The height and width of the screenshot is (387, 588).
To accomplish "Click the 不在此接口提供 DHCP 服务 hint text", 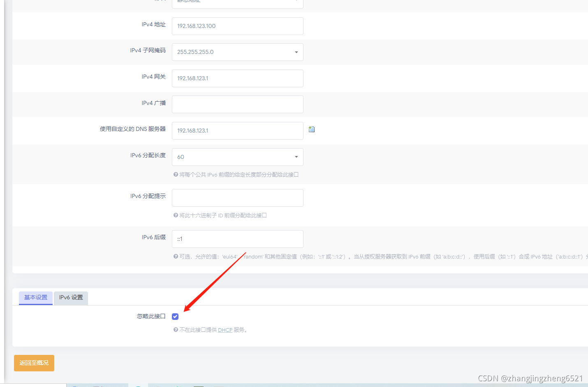I will point(213,330).
